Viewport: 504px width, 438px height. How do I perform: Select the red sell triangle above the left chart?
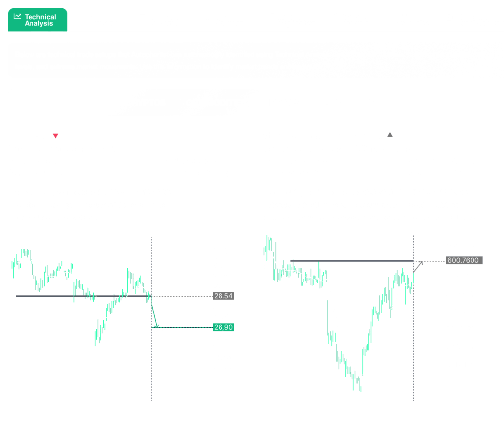(56, 136)
